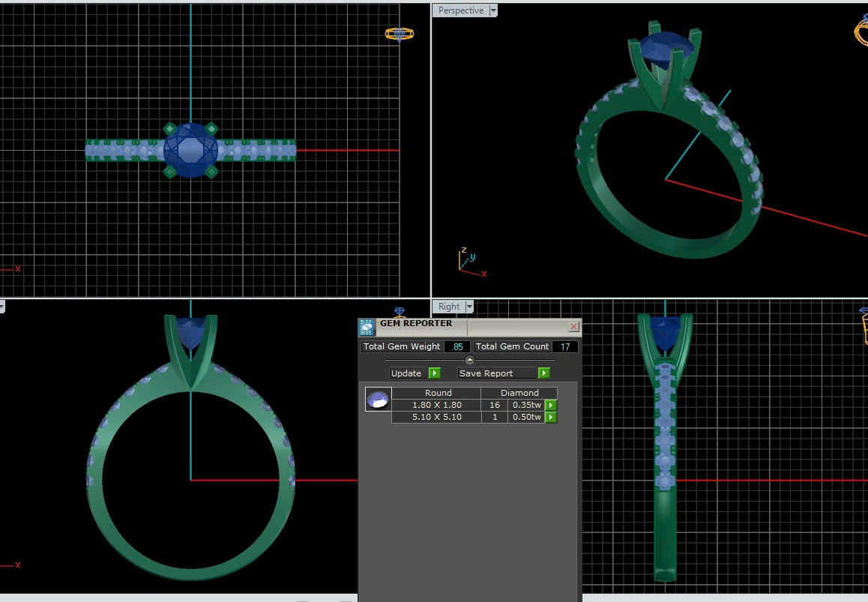Select the 1.80 X 1.80 gem row
The height and width of the screenshot is (602, 868).
[436, 406]
